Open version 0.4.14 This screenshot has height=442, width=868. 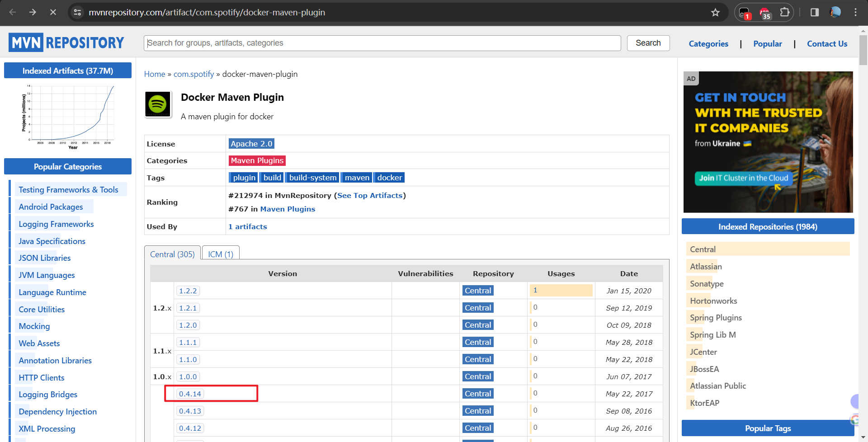click(190, 394)
